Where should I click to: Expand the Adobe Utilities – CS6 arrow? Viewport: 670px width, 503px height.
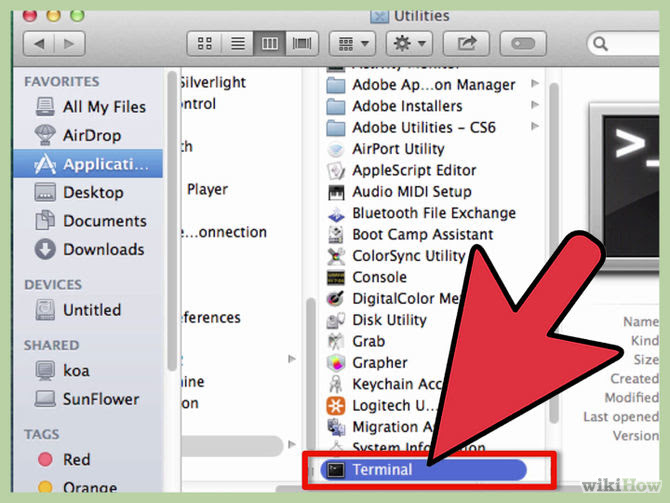(535, 126)
